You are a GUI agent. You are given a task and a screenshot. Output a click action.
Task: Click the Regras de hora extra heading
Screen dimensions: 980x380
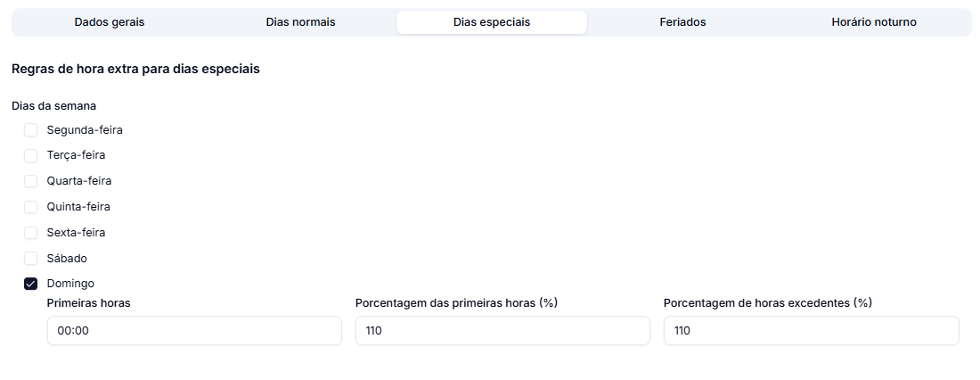pos(135,70)
